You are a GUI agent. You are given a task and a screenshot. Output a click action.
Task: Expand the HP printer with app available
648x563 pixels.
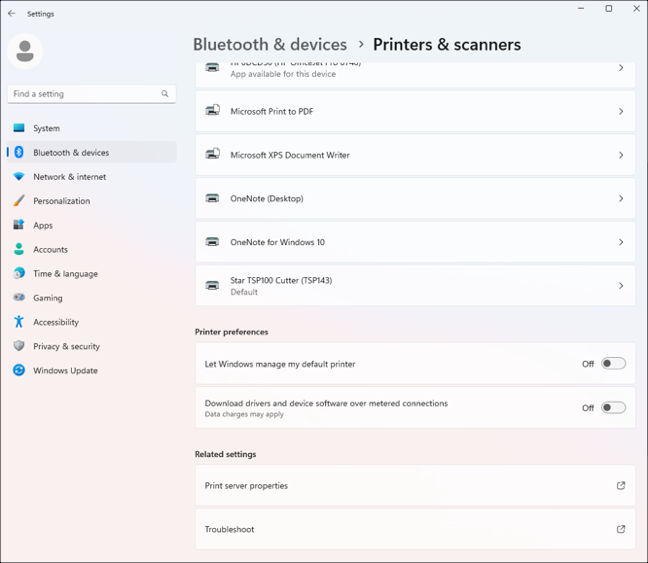621,68
